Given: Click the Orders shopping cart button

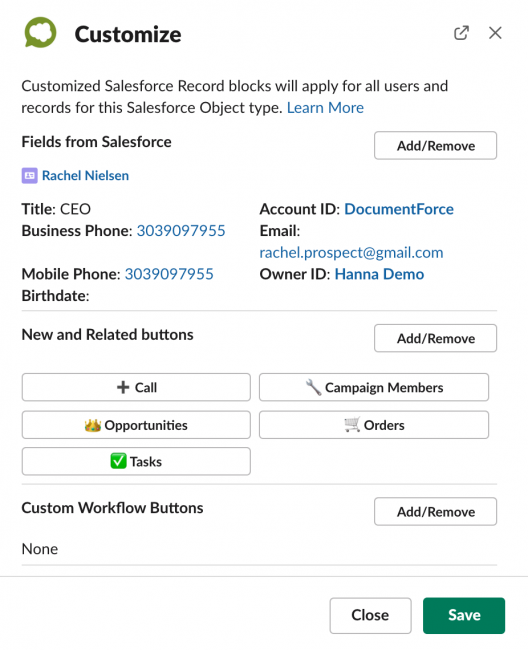Looking at the screenshot, I should tap(374, 425).
